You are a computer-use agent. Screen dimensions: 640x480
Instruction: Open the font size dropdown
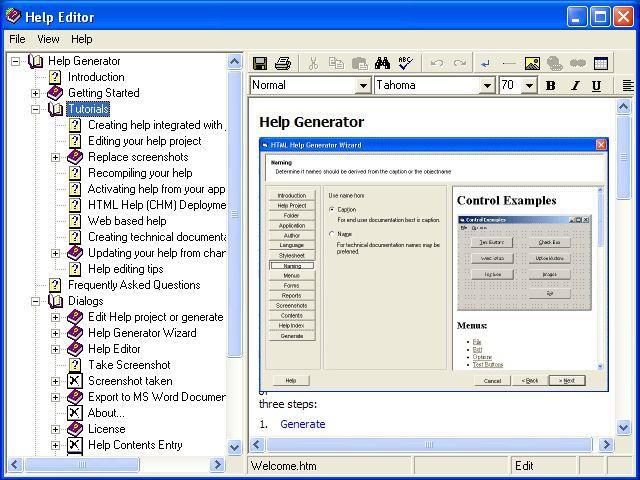[x=529, y=86]
